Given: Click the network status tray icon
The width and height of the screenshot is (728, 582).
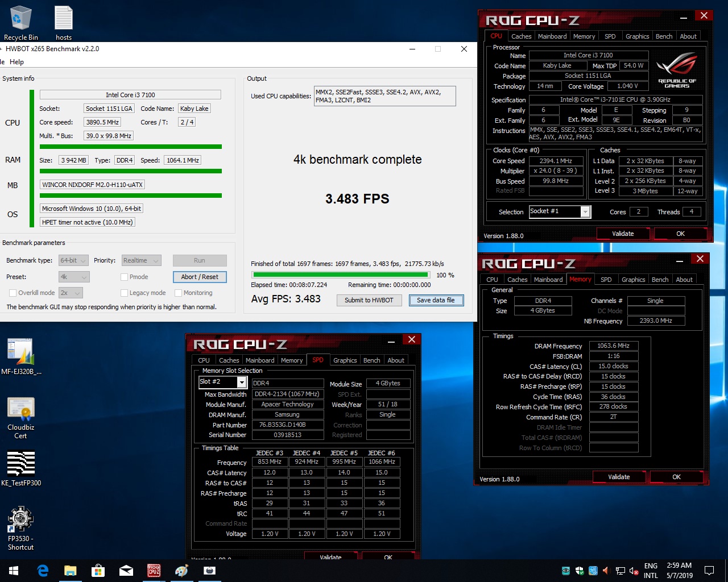Looking at the screenshot, I should point(621,571).
